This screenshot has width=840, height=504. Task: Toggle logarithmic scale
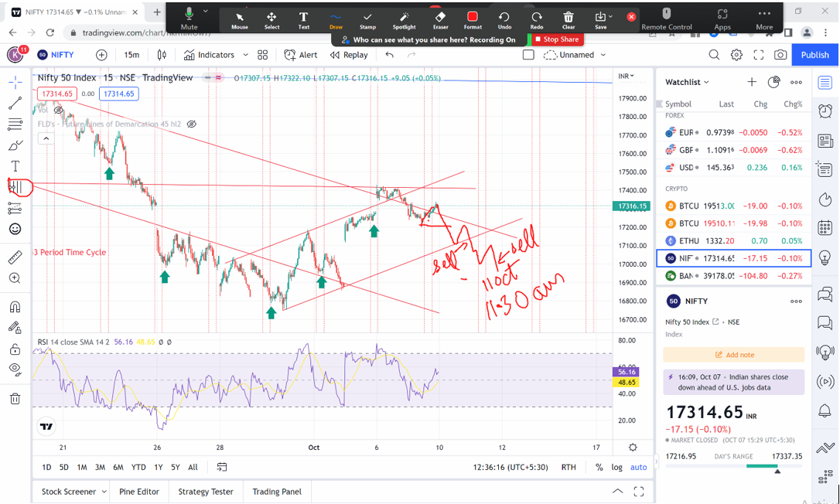[616, 467]
